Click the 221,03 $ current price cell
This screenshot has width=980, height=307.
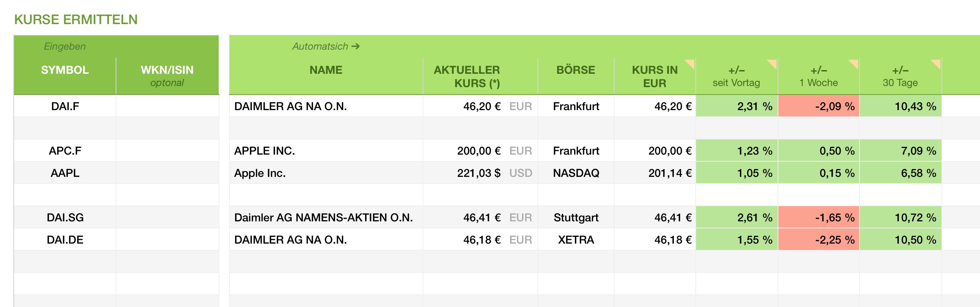[x=479, y=173]
